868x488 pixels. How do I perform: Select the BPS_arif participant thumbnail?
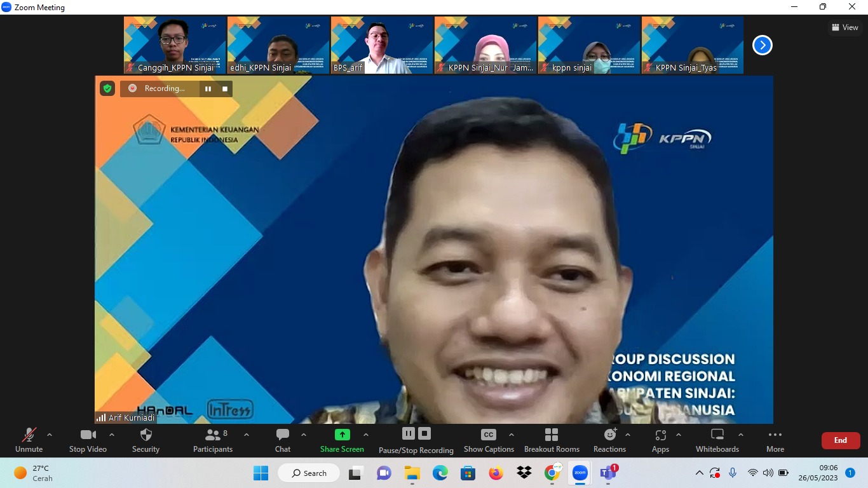pos(381,45)
